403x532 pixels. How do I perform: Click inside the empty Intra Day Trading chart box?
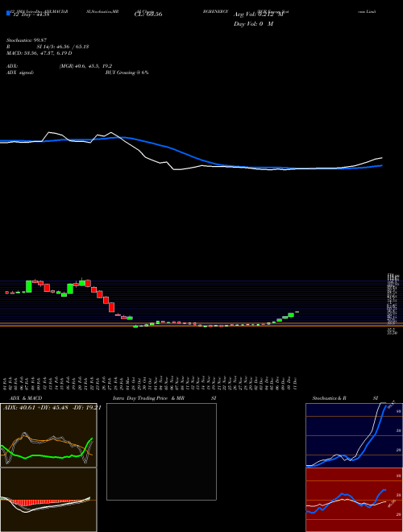point(161,451)
